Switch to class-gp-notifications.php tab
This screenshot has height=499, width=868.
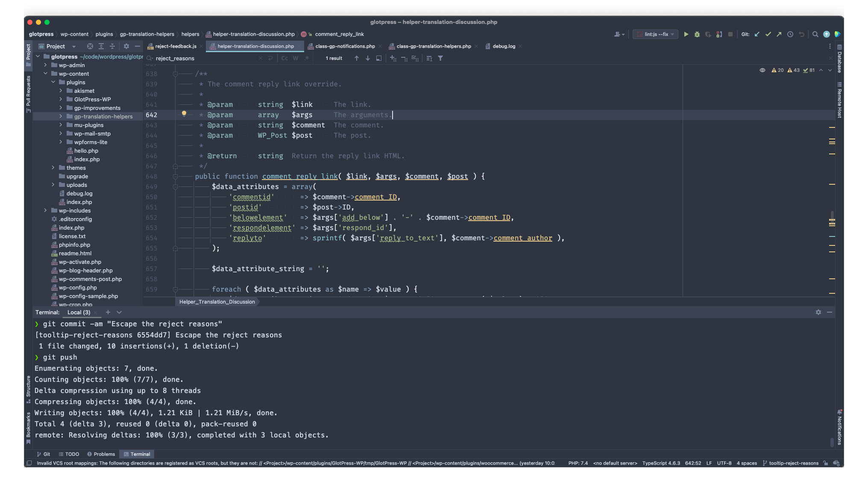tap(345, 46)
